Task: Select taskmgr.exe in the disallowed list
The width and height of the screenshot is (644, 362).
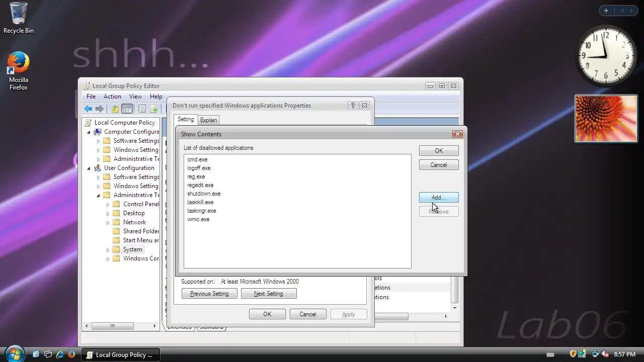Action: (x=201, y=211)
